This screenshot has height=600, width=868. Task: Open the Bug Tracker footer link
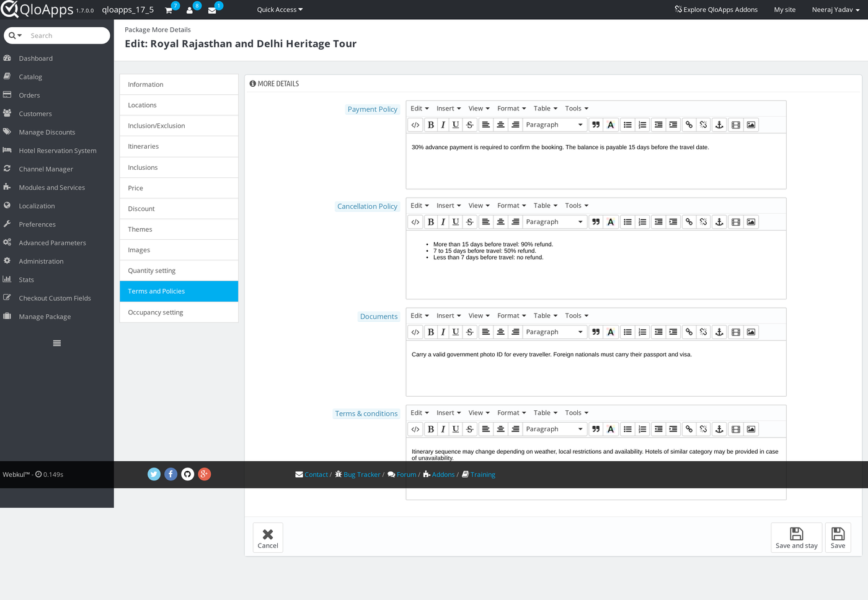[x=358, y=475]
